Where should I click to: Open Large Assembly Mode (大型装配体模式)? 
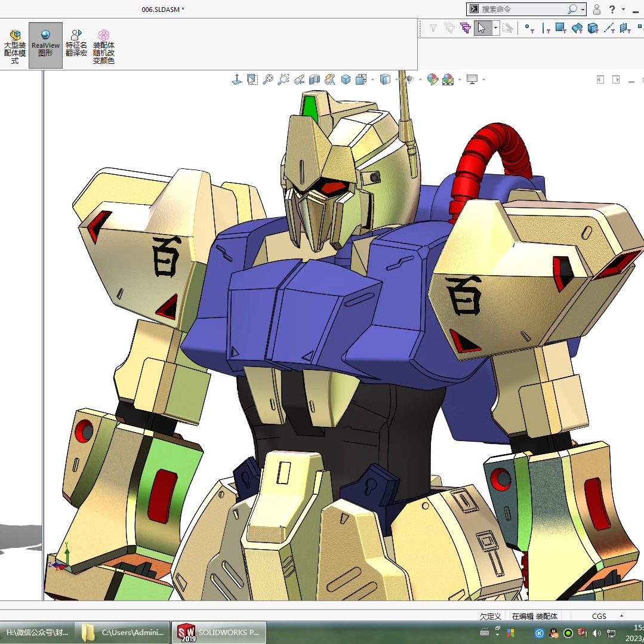[x=15, y=46]
